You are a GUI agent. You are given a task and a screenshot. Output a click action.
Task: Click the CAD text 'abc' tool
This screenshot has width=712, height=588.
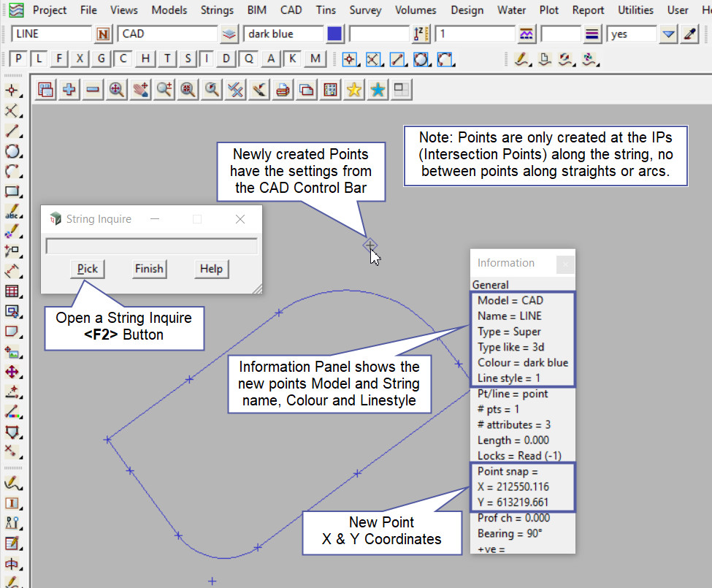pyautogui.click(x=12, y=212)
